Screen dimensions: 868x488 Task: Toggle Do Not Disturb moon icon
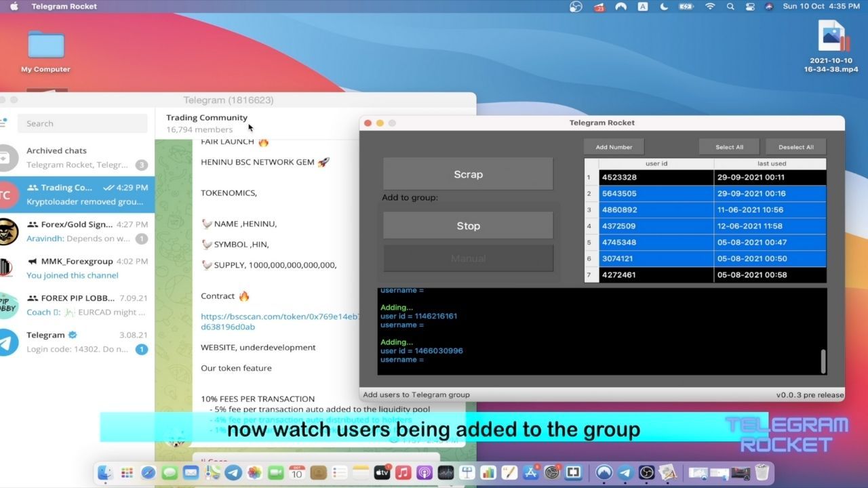[664, 6]
